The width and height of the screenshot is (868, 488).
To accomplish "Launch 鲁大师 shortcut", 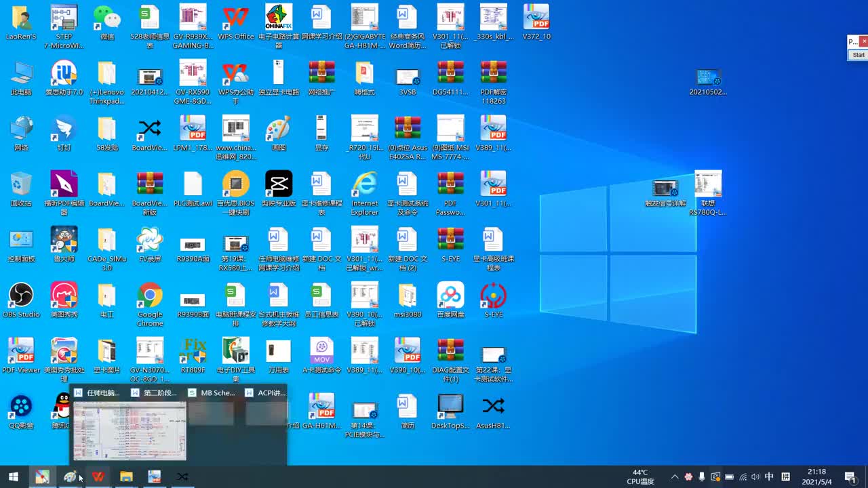I will point(64,245).
